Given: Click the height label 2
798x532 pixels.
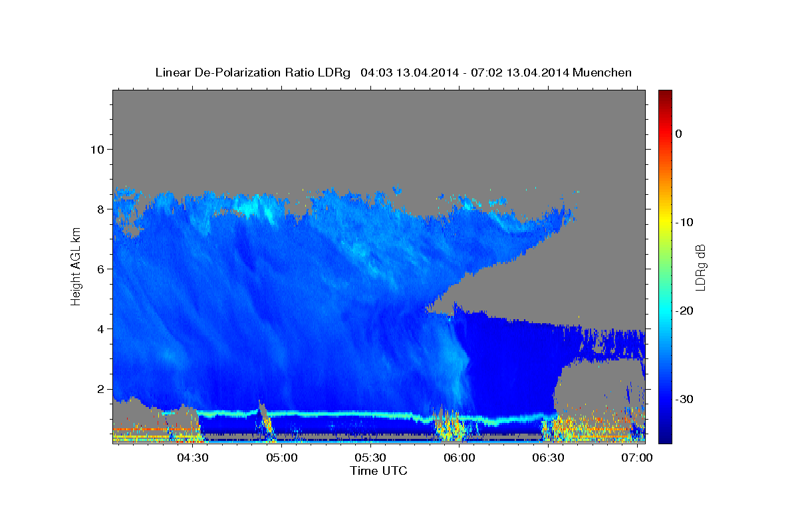Looking at the screenshot, I should tap(101, 388).
